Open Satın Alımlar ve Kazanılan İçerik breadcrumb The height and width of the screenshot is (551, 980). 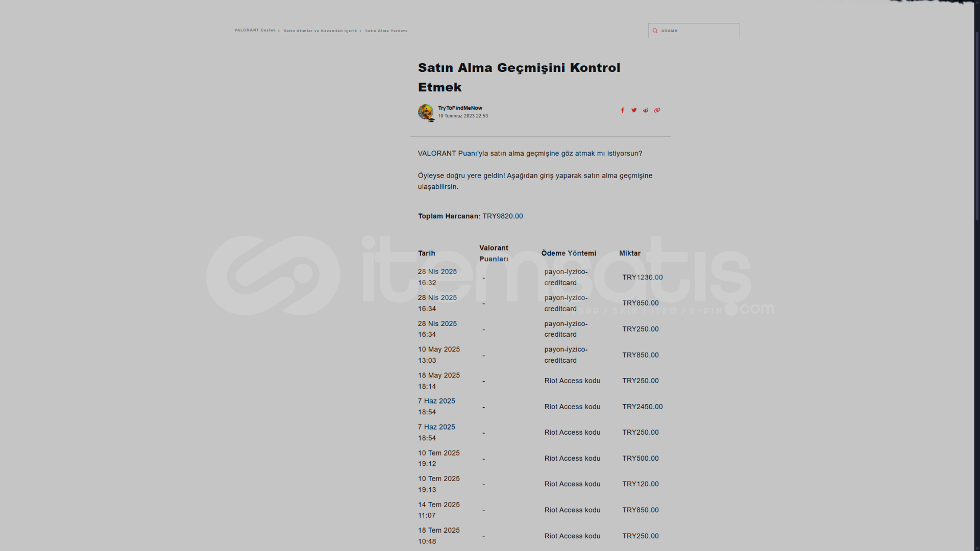tap(320, 31)
